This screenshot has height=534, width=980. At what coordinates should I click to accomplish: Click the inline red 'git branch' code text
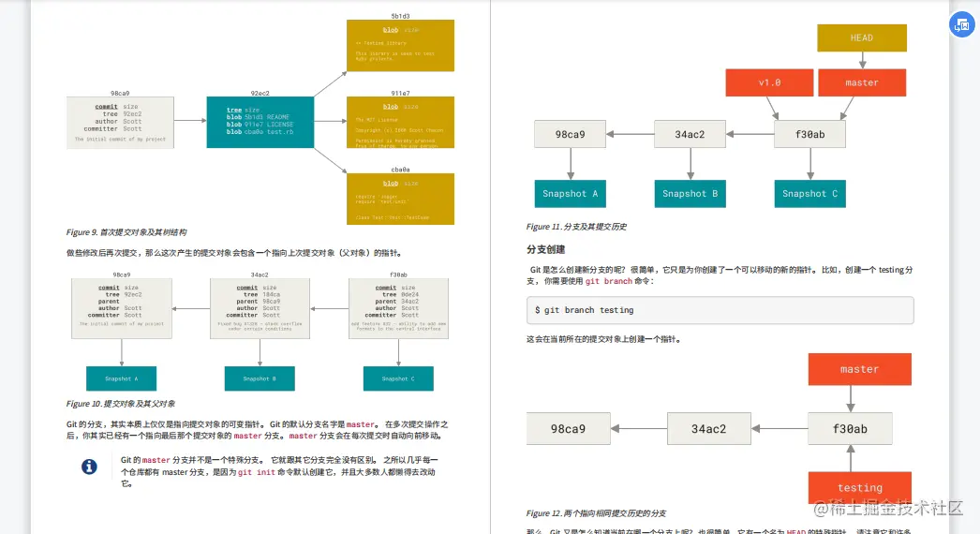(609, 281)
